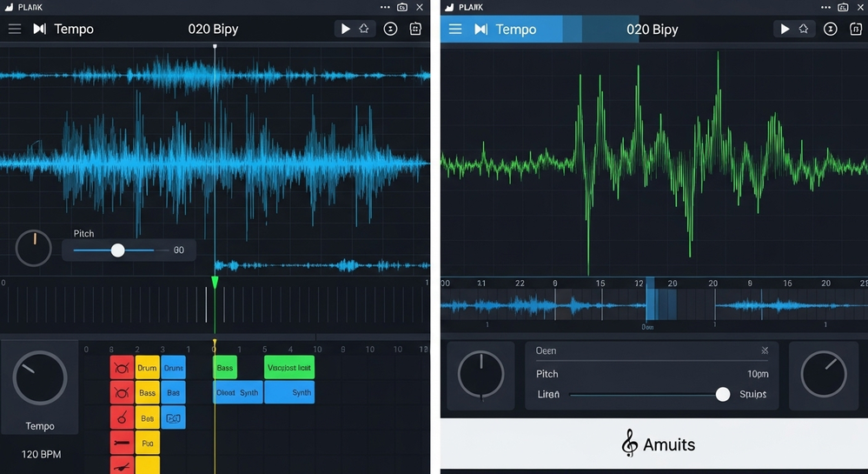Click the play button in the left window toolbar
This screenshot has height=474, width=868.
tap(345, 29)
